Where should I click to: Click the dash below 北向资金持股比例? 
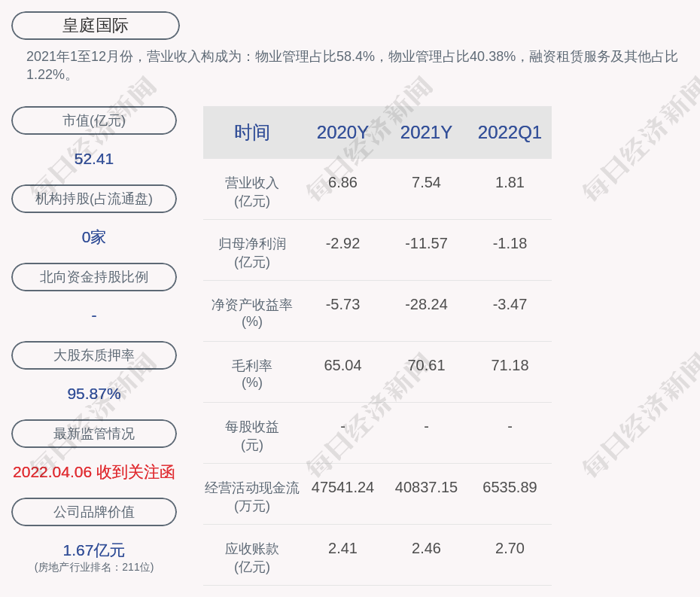(94, 315)
